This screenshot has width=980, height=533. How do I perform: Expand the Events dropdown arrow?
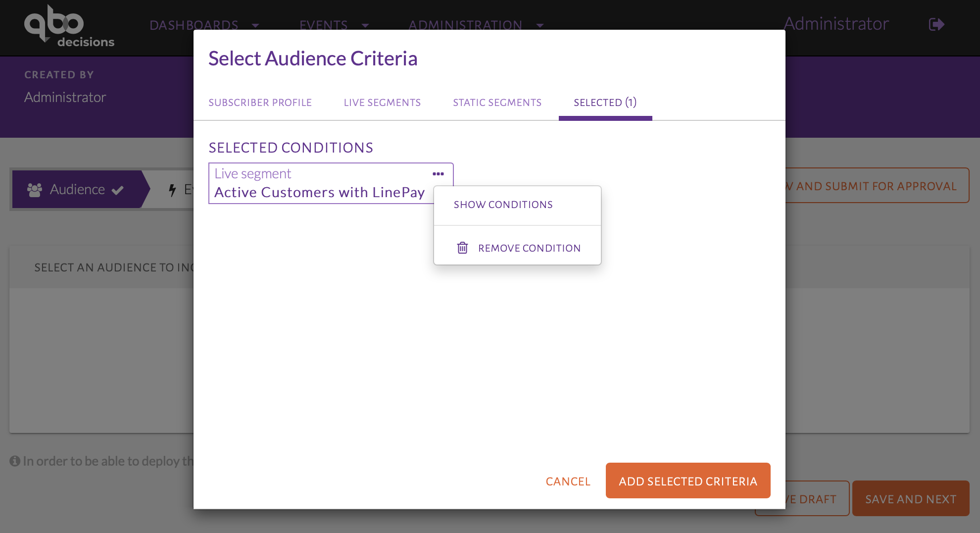365,25
